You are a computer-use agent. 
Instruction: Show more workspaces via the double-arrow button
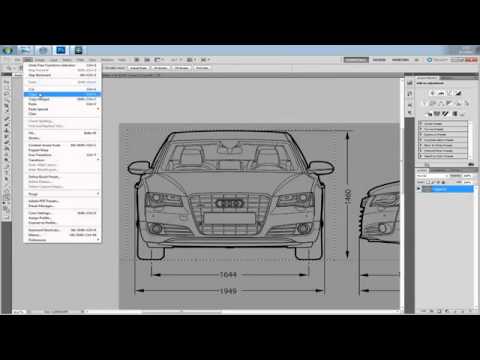point(417,60)
